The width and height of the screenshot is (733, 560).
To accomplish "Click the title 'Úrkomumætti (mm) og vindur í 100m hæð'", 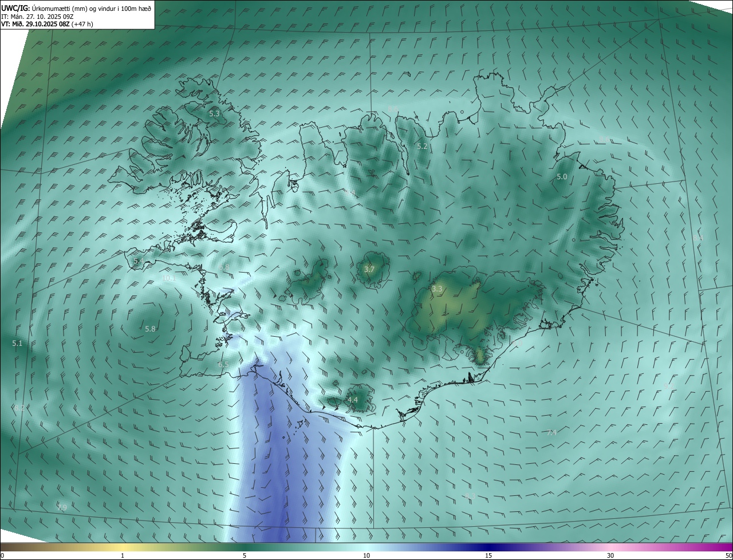I will pos(92,8).
